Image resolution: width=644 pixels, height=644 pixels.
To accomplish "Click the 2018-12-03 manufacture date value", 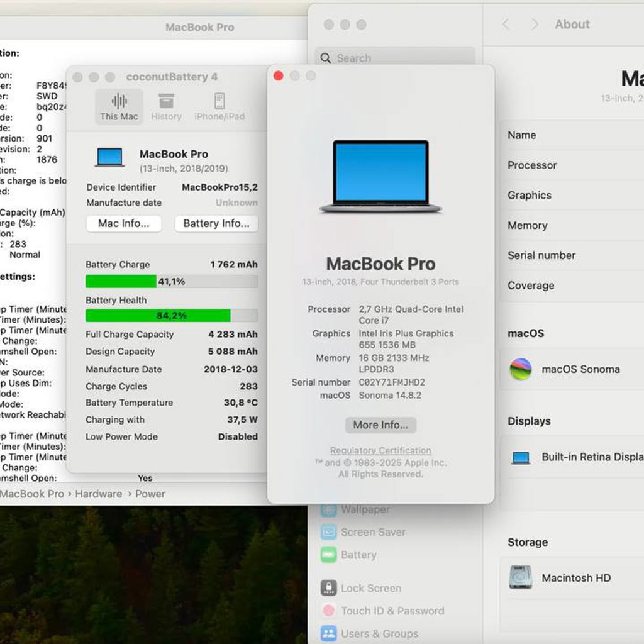I will pyautogui.click(x=231, y=369).
